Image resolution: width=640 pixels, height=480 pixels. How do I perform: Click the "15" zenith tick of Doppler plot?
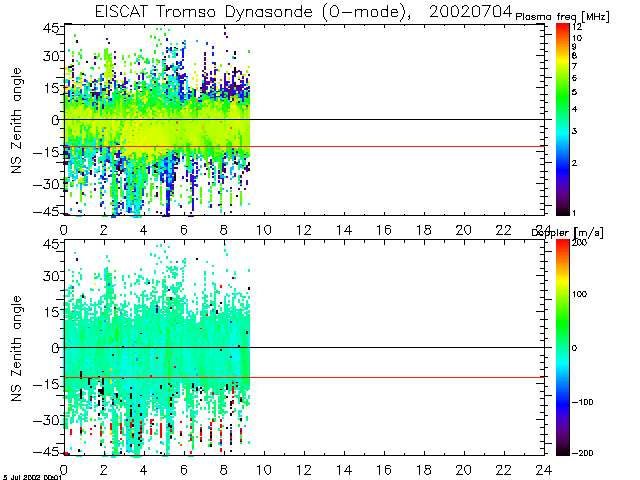pyautogui.click(x=51, y=312)
